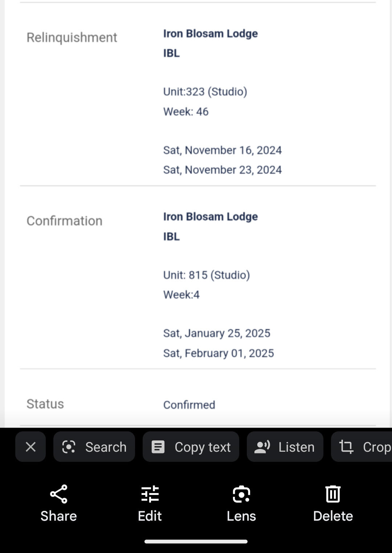Tap the Relinquishment Iron Blosam Lodge title
Image resolution: width=392 pixels, height=553 pixels.
click(x=211, y=33)
